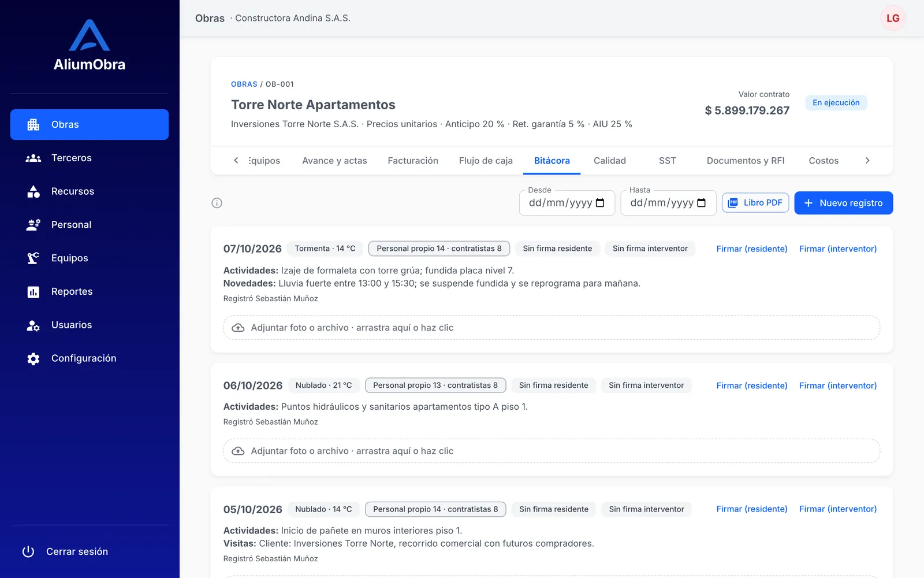This screenshot has width=924, height=578.
Task: Click the OBRAS breadcrumb link
Action: click(x=244, y=84)
